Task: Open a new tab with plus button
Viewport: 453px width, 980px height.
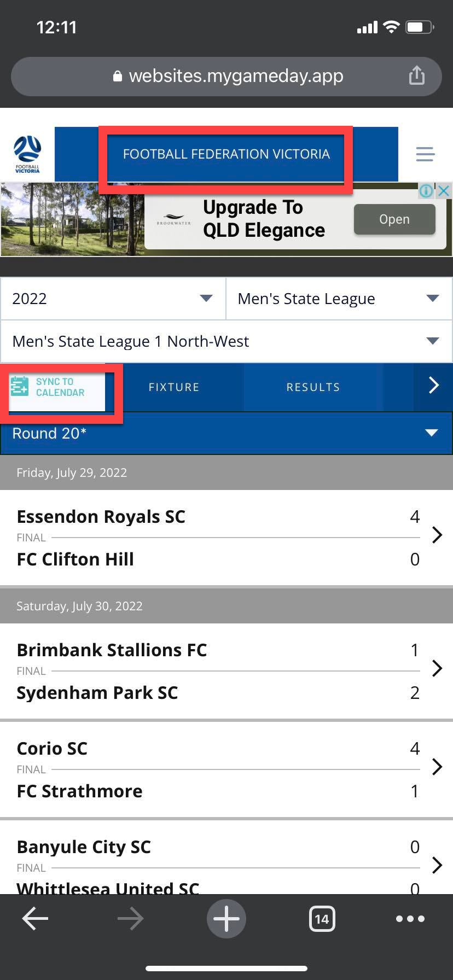Action: pos(226,919)
